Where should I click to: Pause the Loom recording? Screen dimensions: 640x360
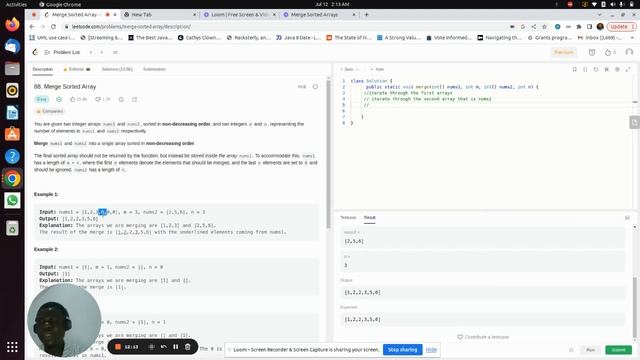pos(176,347)
